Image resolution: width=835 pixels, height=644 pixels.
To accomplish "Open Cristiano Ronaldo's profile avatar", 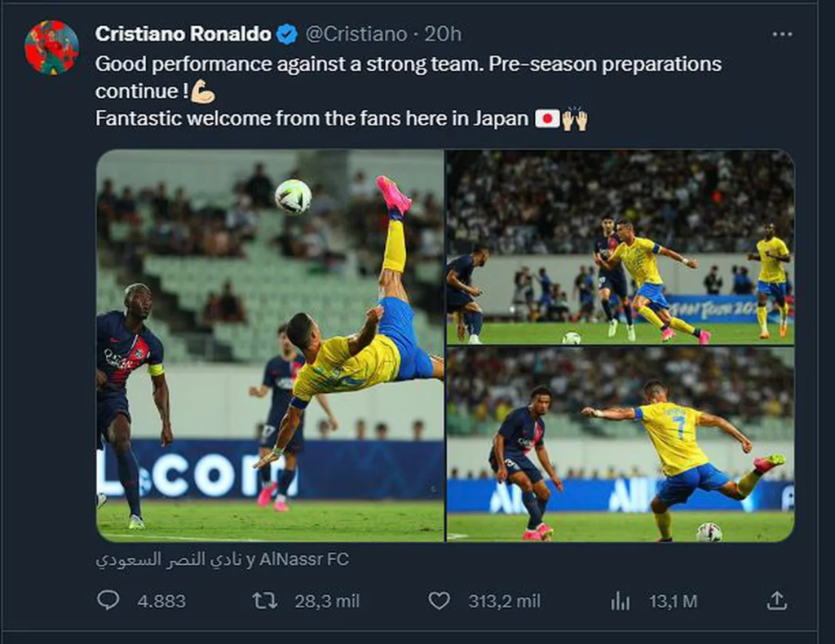I will pos(51,47).
